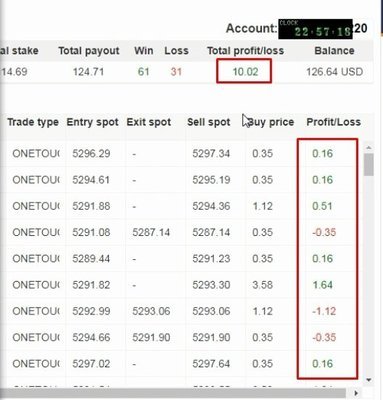Click the Trade type column header
The image size is (383, 400).
[33, 122]
